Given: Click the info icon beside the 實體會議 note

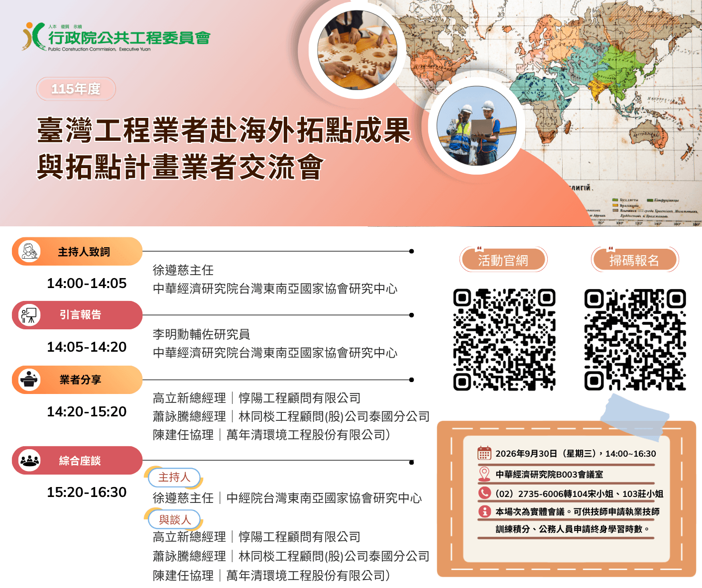Looking at the screenshot, I should coord(484,511).
